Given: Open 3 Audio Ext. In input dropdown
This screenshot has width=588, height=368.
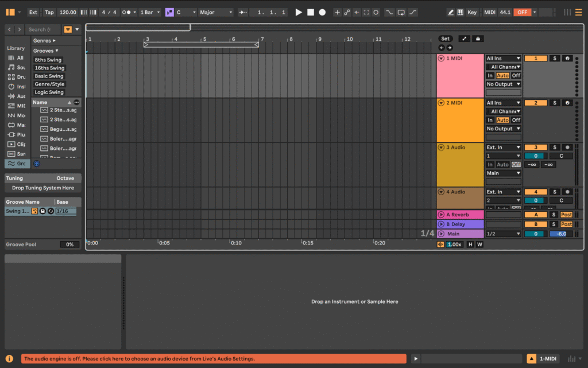Looking at the screenshot, I should pyautogui.click(x=503, y=148).
